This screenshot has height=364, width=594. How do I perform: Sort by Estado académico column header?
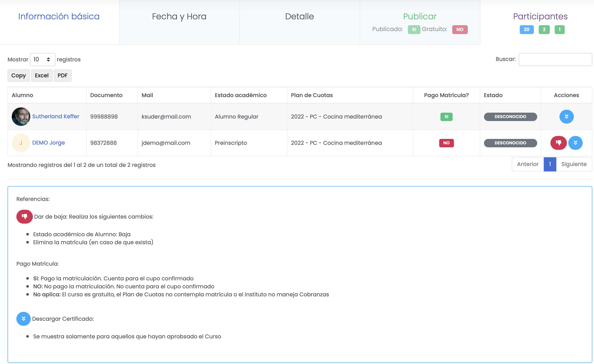[x=249, y=95]
